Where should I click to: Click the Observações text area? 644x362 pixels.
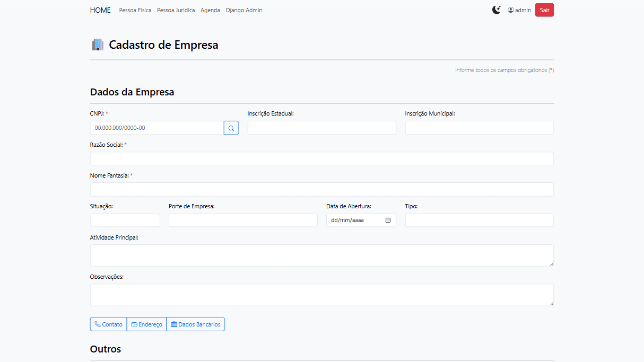321,295
